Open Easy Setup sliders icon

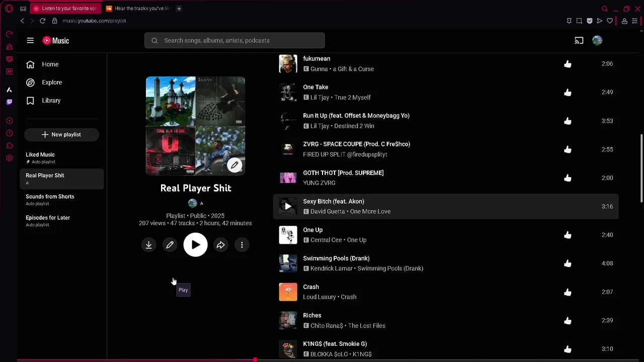click(635, 21)
